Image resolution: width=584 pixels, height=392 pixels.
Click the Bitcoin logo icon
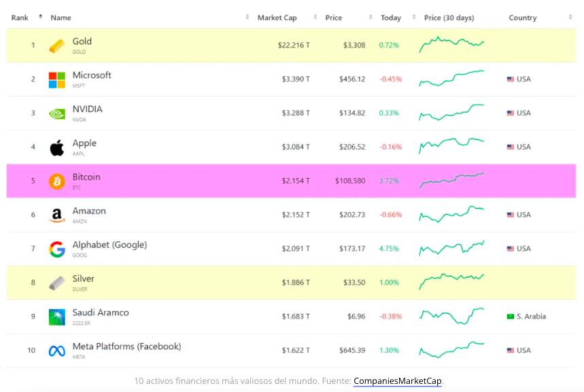click(57, 181)
